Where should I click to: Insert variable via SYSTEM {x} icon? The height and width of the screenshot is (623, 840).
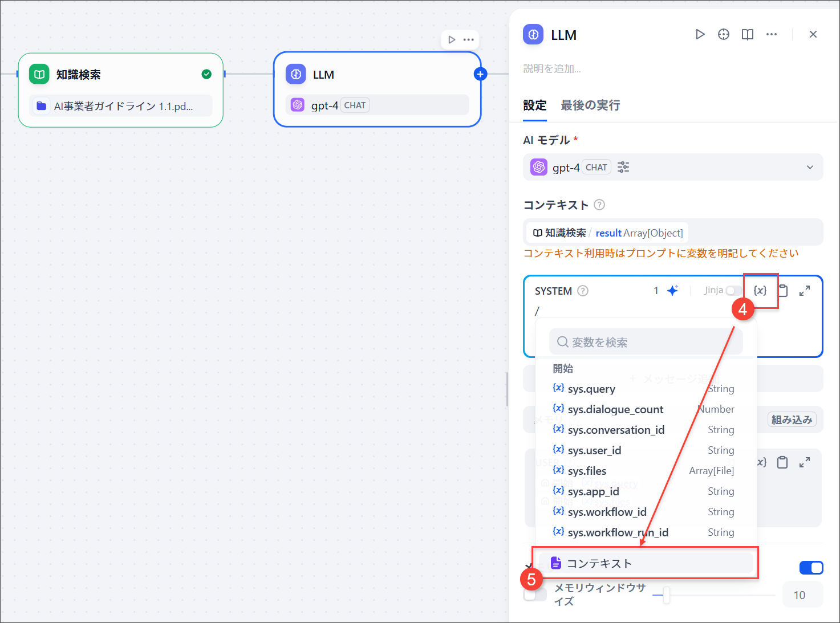(x=760, y=291)
